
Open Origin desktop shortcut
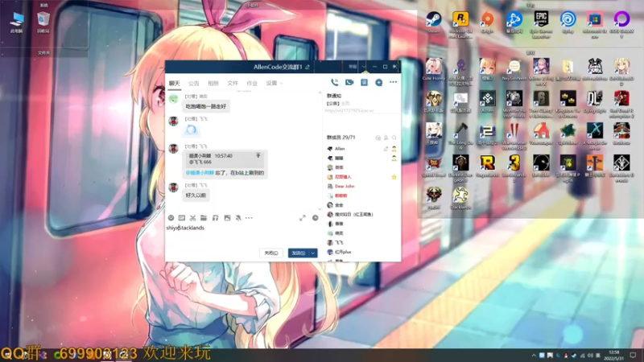(487, 23)
